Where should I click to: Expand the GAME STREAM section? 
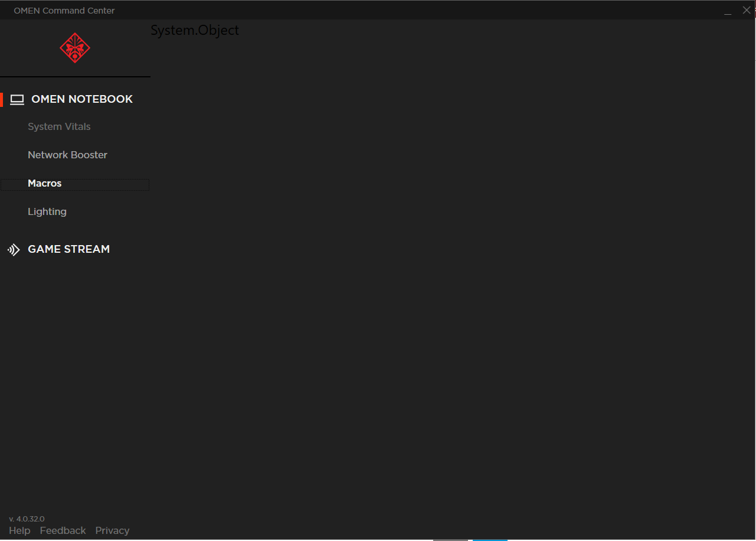click(x=69, y=249)
